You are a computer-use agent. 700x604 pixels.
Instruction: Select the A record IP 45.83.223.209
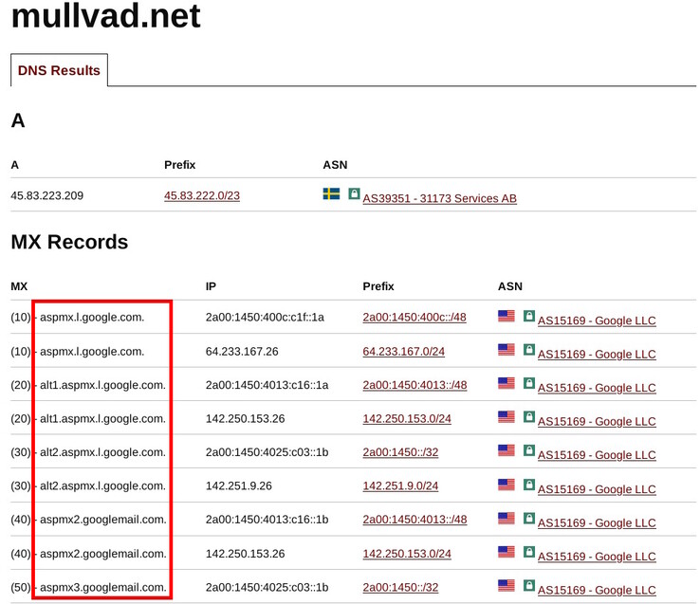46,195
